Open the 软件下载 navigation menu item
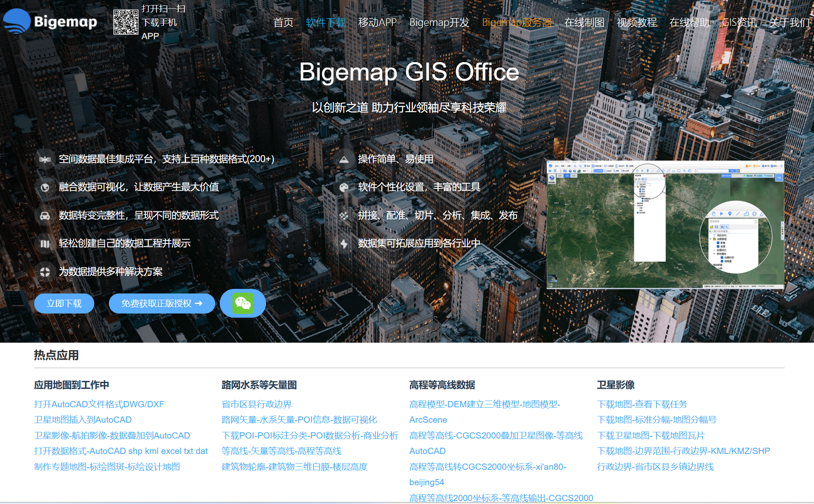This screenshot has width=814, height=504. [326, 23]
